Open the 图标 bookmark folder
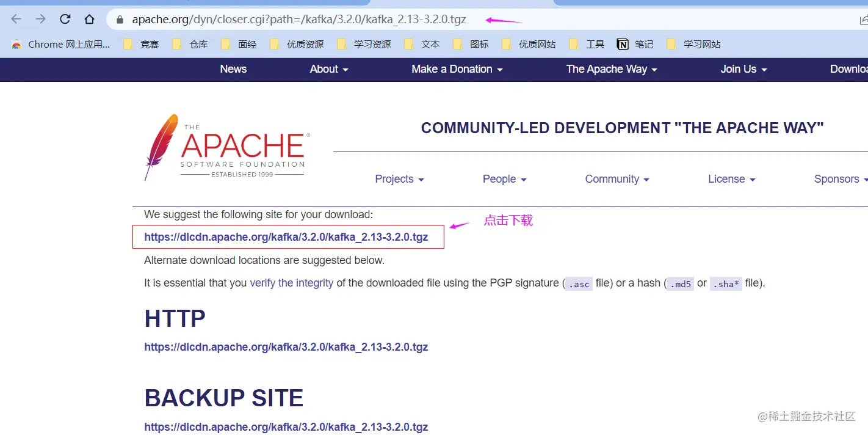The image size is (868, 435). (x=471, y=44)
